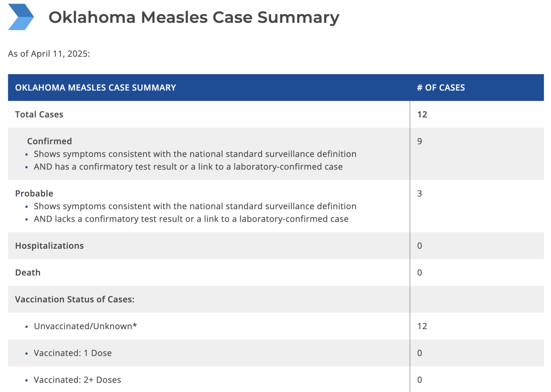Click the probable cases value 3
This screenshot has height=392, width=551.
pyautogui.click(x=420, y=193)
